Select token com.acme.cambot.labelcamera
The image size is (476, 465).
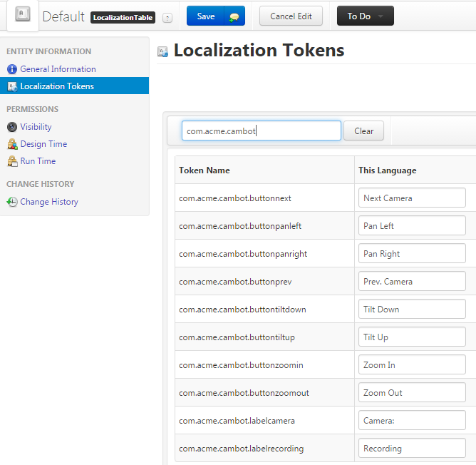[x=237, y=421]
